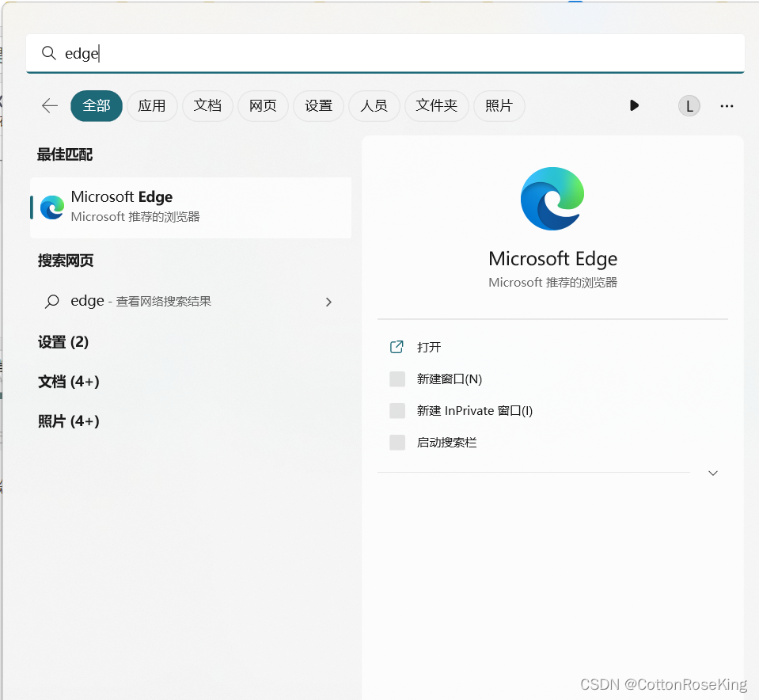Switch to the 文档 filter tab
Screen dimensions: 759x700
(x=207, y=105)
